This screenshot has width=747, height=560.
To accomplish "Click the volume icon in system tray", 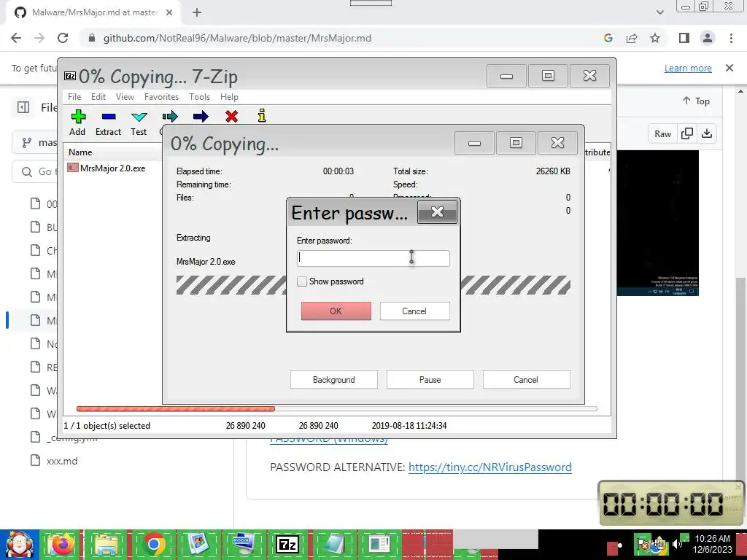I will pyautogui.click(x=678, y=544).
